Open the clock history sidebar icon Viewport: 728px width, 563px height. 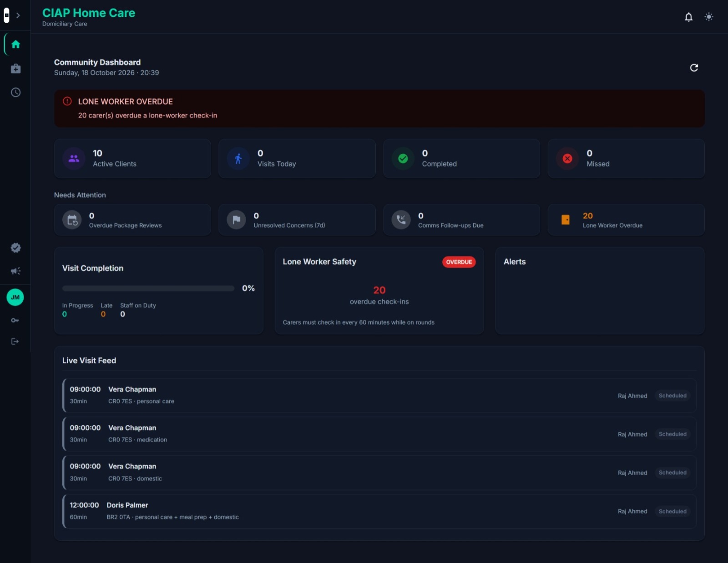pos(15,92)
